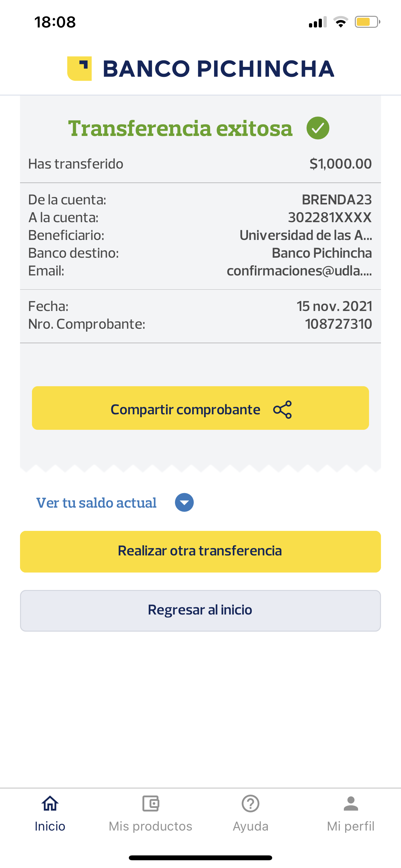Viewport: 401px width, 868px height.
Task: Tap the BANCO PICHINCHA header title
Action: (218, 69)
